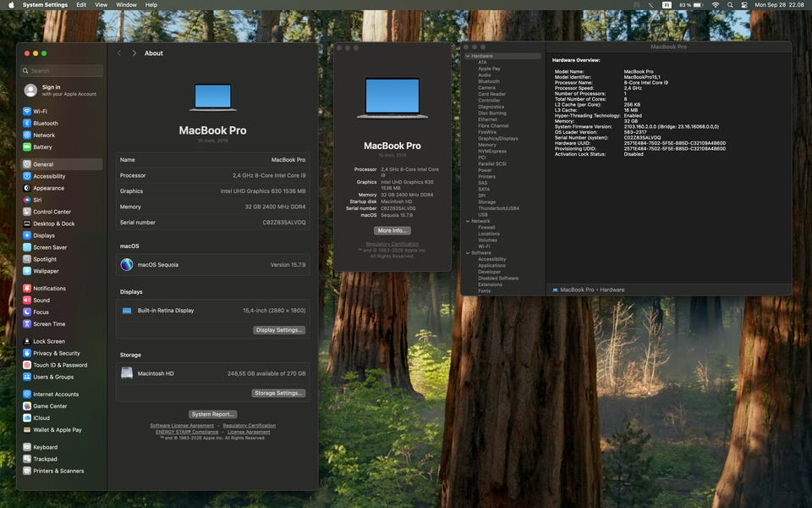Click the Wi-Fi icon in the menu bar
Viewport: 812px width, 508px height.
716,5
